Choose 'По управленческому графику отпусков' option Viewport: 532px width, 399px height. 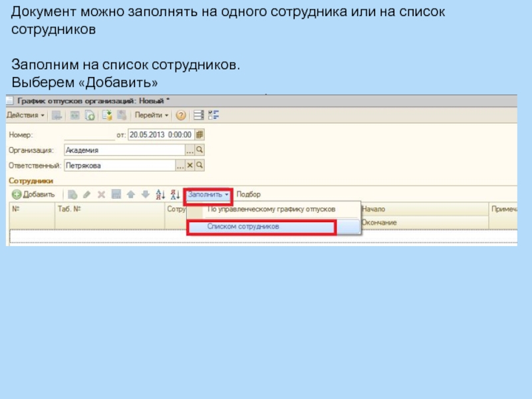tap(271, 209)
